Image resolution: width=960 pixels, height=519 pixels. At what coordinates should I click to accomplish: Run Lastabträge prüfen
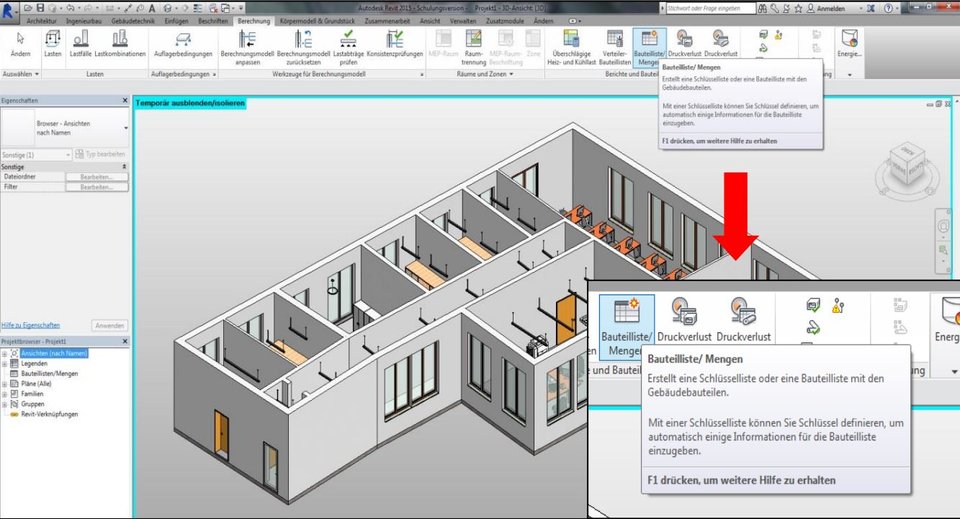tap(348, 48)
